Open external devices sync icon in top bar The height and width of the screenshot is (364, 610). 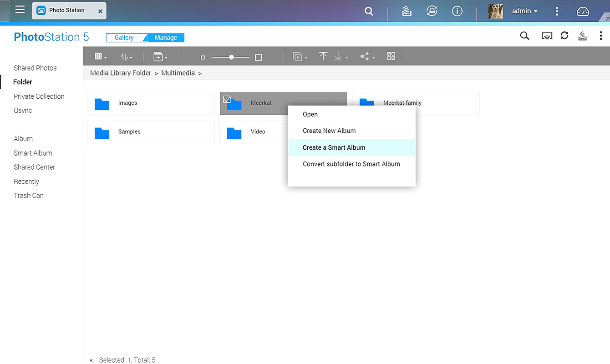point(432,11)
